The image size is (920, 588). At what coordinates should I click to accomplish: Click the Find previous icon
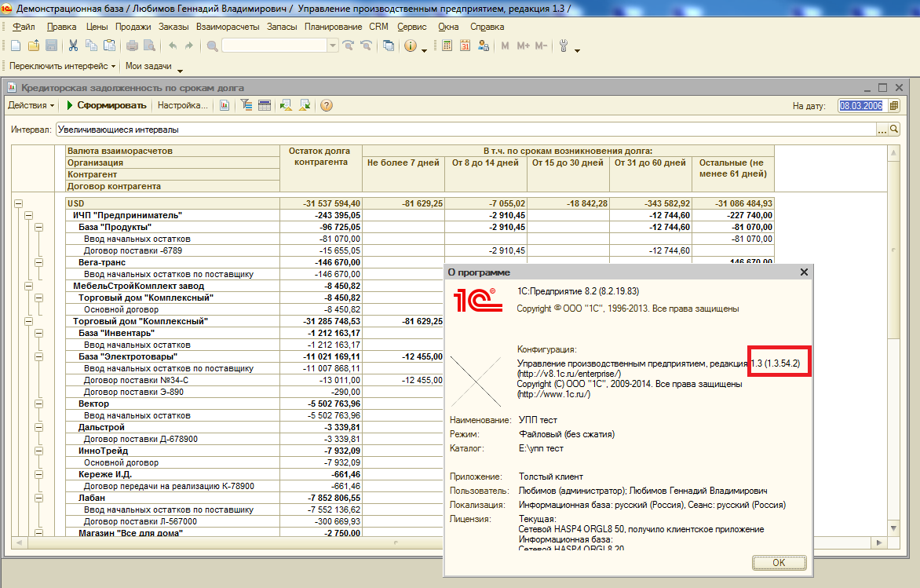[x=366, y=46]
